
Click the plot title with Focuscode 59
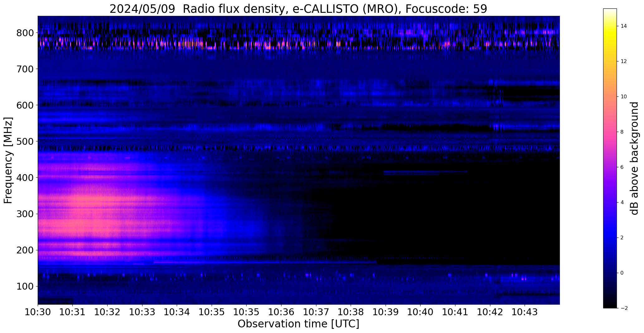(x=298, y=9)
